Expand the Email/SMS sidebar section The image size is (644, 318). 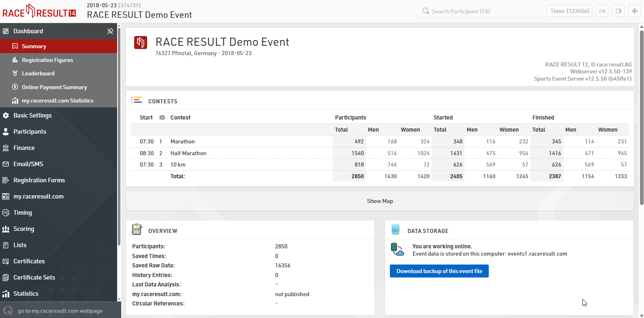coord(28,164)
